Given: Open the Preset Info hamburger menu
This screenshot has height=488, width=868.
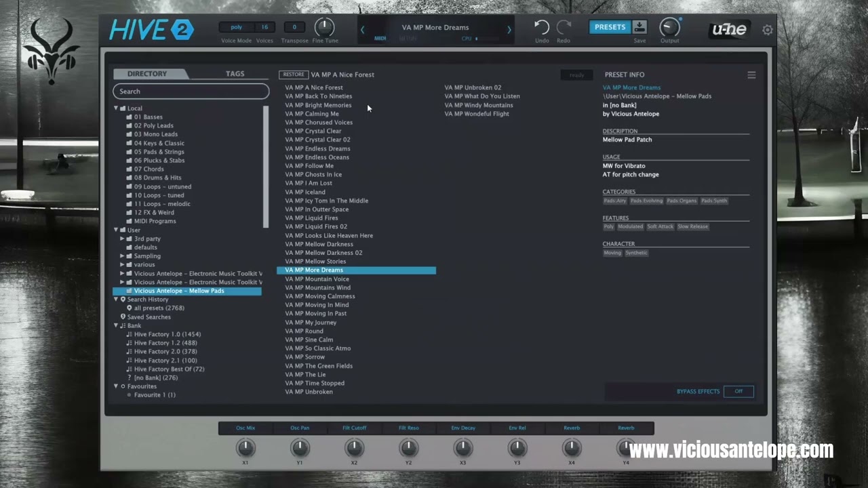Looking at the screenshot, I should 751,75.
